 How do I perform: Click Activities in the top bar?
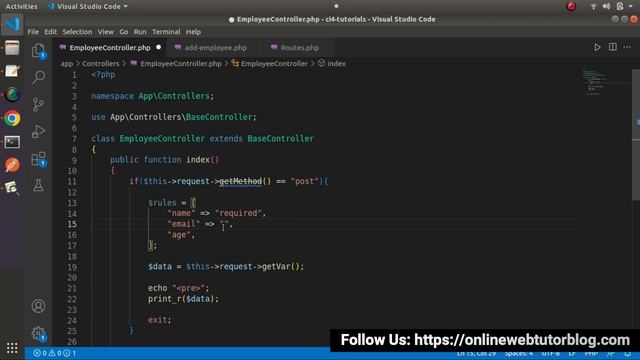pyautogui.click(x=21, y=6)
